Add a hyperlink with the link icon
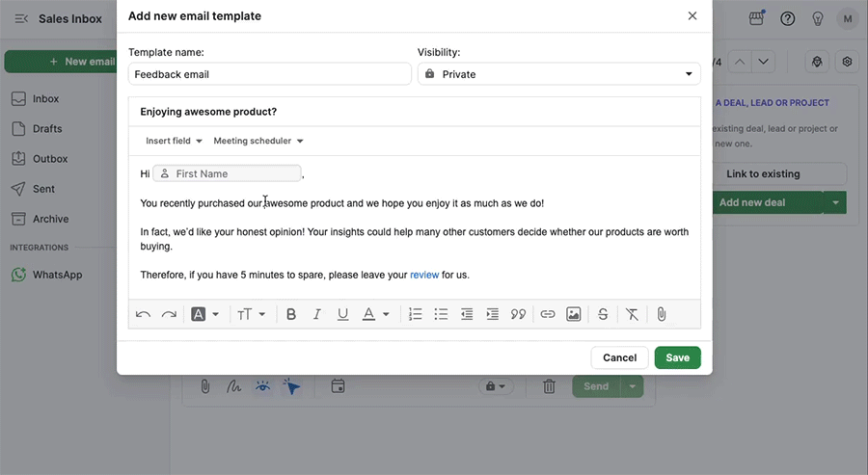 pos(548,314)
